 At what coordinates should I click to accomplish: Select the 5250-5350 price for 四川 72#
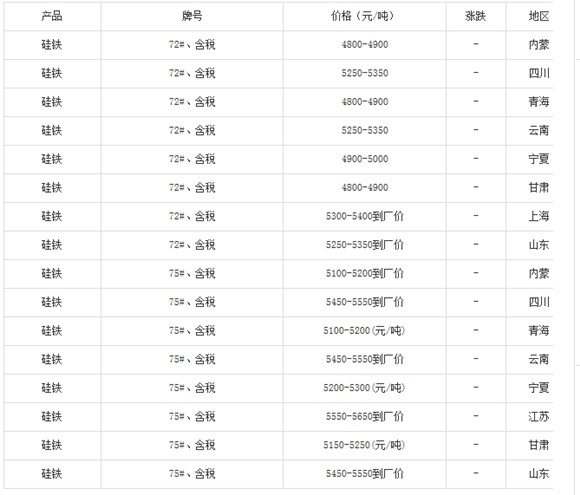pyautogui.click(x=365, y=73)
